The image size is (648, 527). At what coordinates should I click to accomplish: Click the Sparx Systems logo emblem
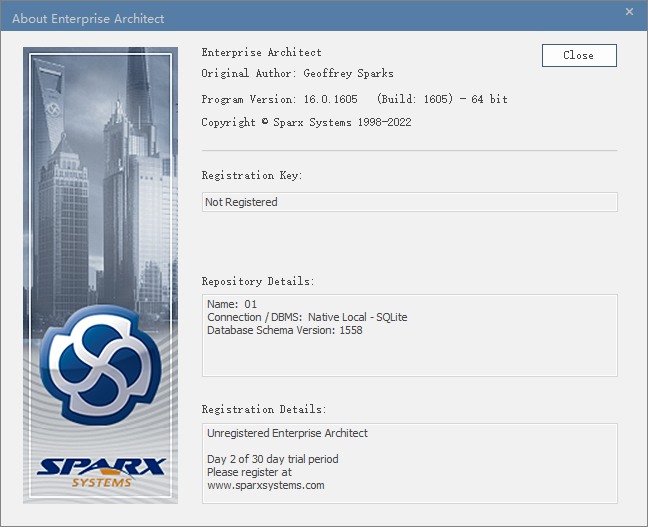tap(100, 365)
